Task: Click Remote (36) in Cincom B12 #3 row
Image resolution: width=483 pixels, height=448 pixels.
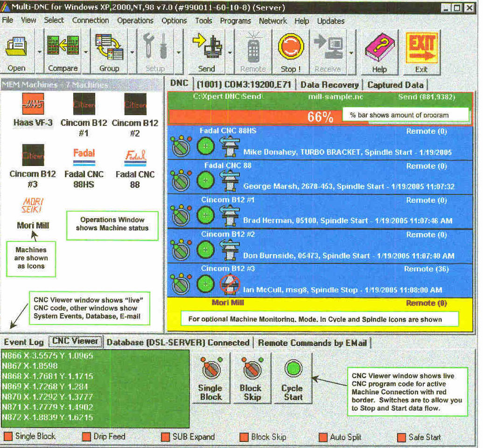Action: [427, 269]
